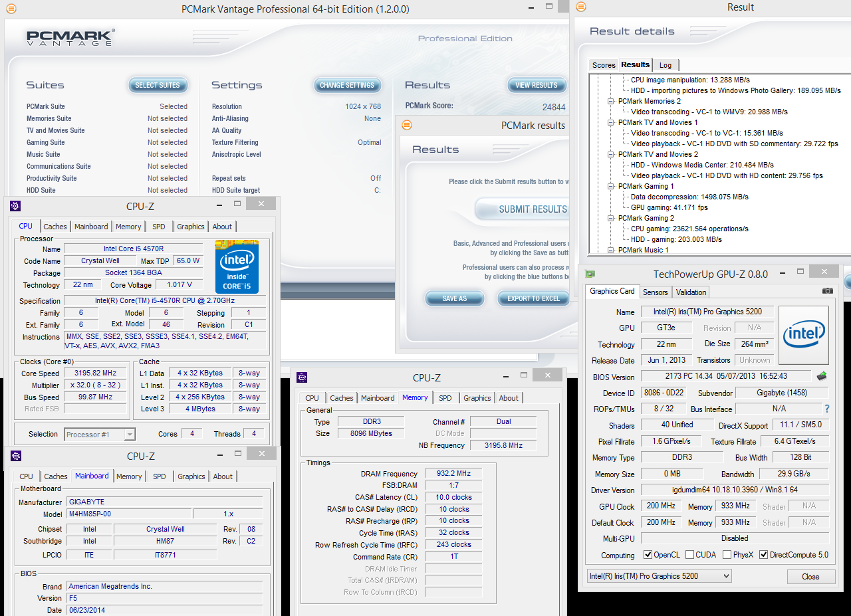Toggle the PhysX checkbox
Viewport: 851px width, 616px height.
click(x=727, y=555)
